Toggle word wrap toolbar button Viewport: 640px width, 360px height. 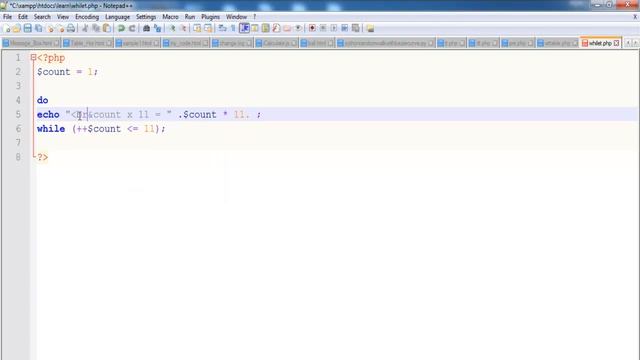pyautogui.click(x=222, y=28)
